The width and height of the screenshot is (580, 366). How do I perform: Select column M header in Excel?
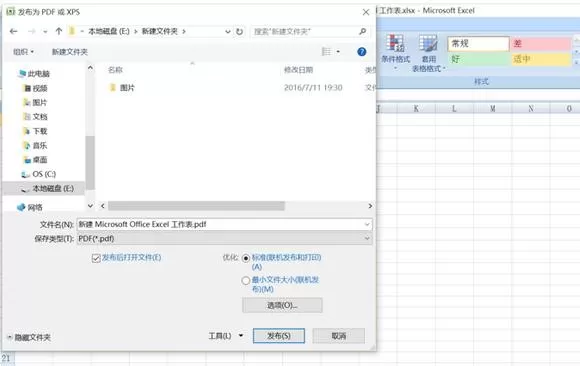click(x=493, y=109)
